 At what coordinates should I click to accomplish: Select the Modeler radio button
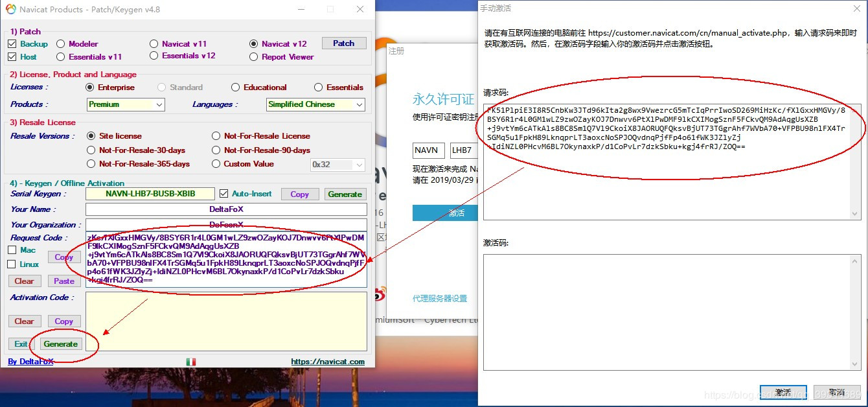coord(61,44)
